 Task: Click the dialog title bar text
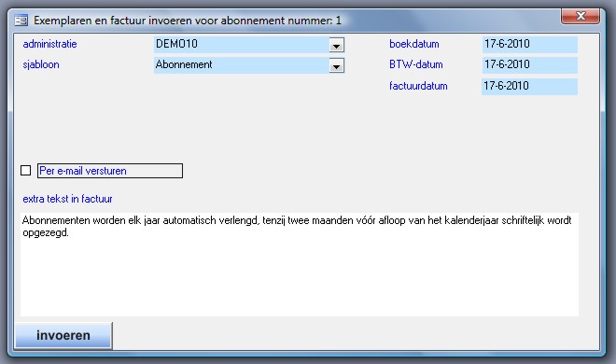188,21
